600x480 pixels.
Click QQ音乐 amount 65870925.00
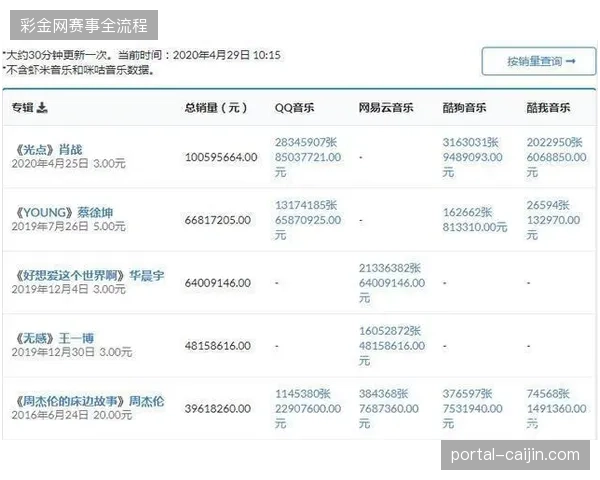tap(308, 220)
